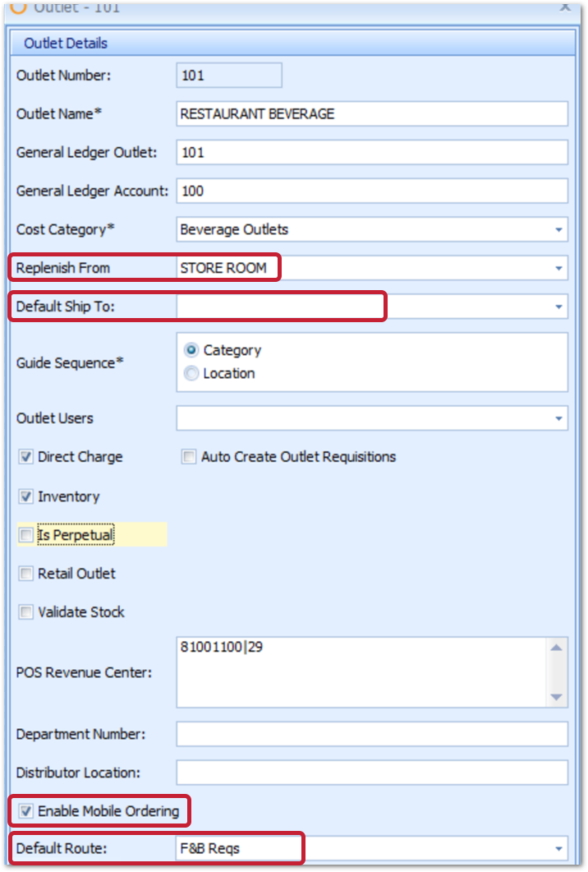
Task: Open the Cost Category dropdown
Action: 558,229
